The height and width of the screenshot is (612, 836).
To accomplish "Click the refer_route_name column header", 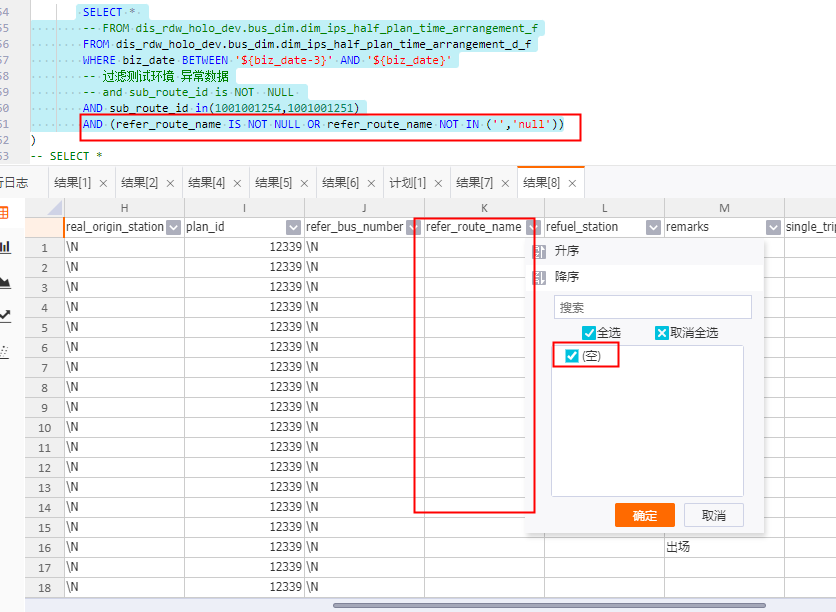I will 473,227.
